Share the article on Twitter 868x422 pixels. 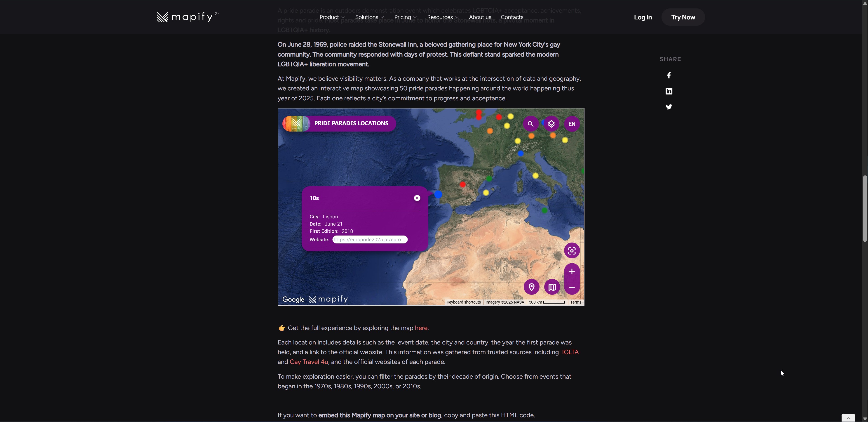[669, 107]
